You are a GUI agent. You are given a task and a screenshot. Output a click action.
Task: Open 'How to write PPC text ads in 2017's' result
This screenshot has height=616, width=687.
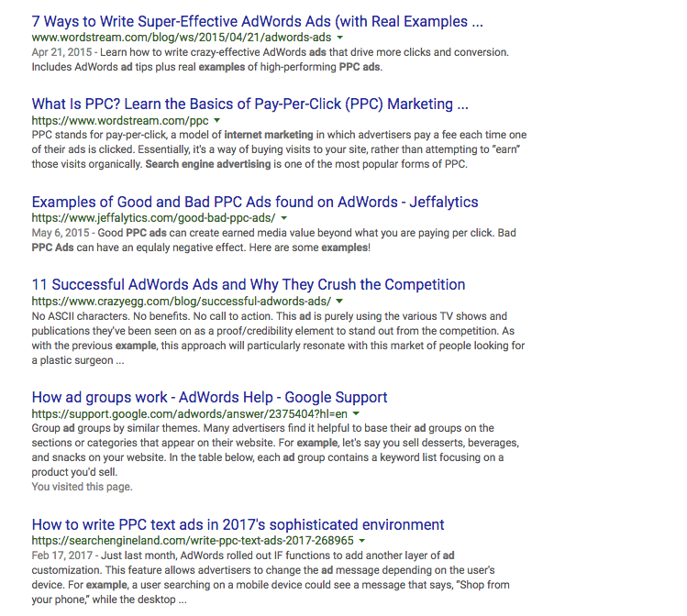238,524
